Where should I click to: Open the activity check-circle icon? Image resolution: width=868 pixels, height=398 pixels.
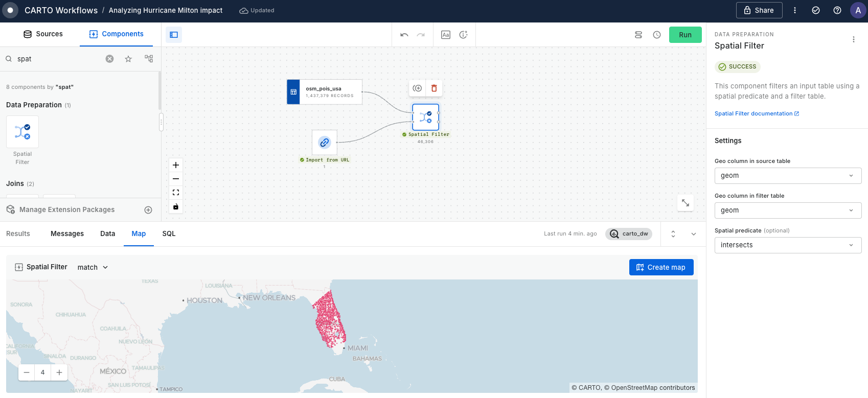pyautogui.click(x=816, y=10)
